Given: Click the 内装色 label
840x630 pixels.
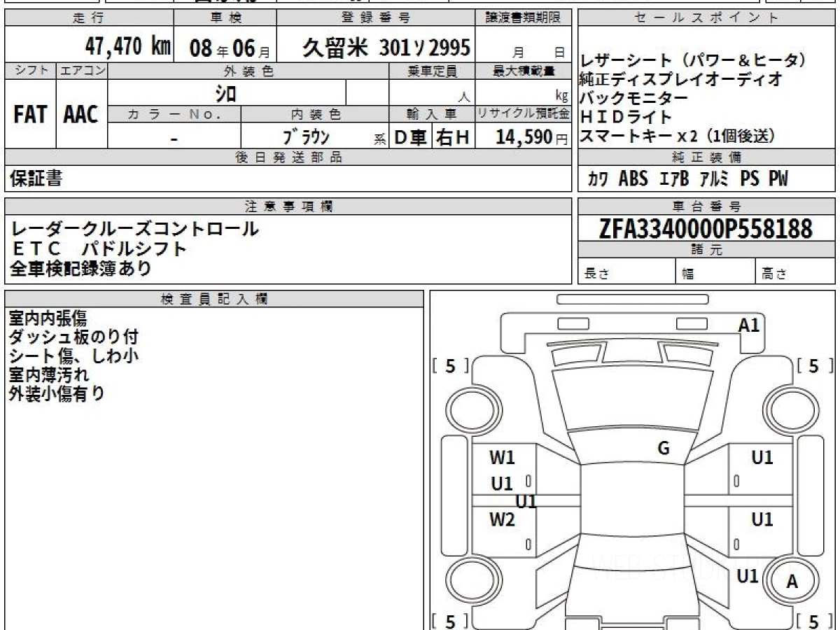Looking at the screenshot, I should pos(315,114).
